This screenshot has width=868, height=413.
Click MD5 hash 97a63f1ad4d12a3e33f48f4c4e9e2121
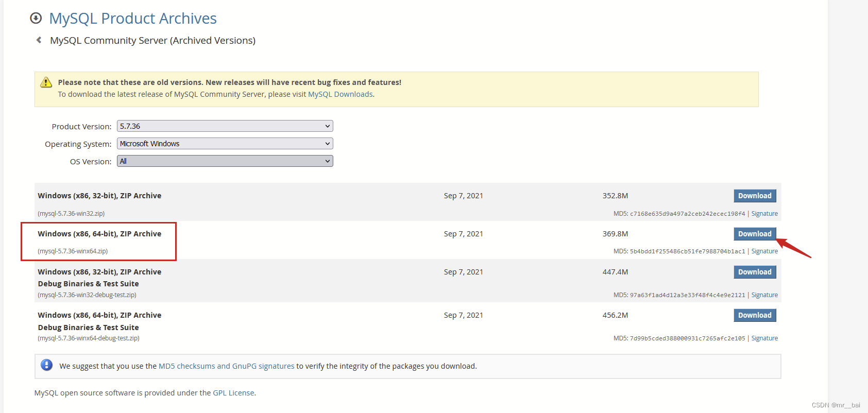pyautogui.click(x=688, y=295)
